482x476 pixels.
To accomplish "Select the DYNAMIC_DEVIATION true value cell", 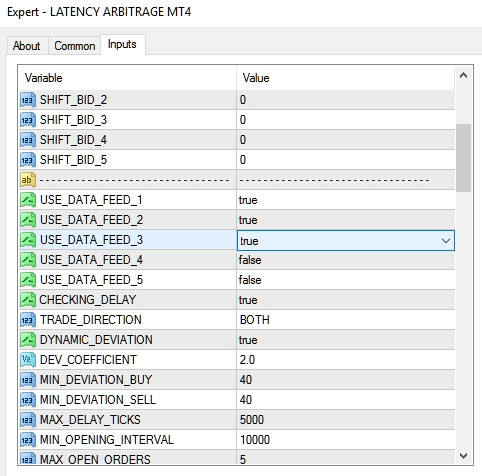I will click(x=346, y=340).
